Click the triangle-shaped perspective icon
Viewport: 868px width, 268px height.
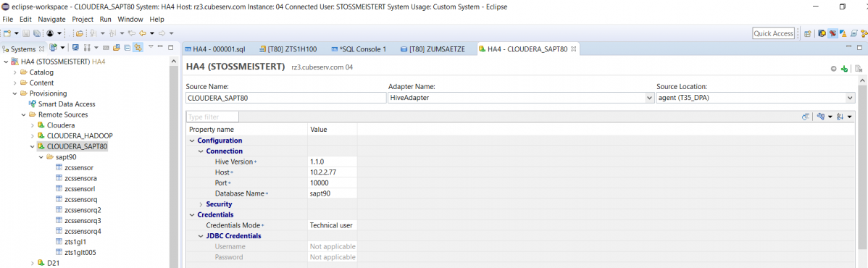pos(843,33)
